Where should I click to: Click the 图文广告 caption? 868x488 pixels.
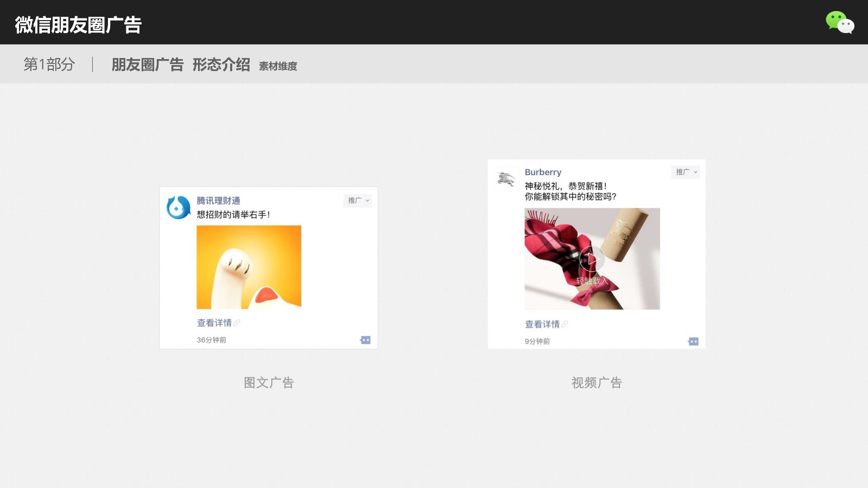[x=269, y=383]
